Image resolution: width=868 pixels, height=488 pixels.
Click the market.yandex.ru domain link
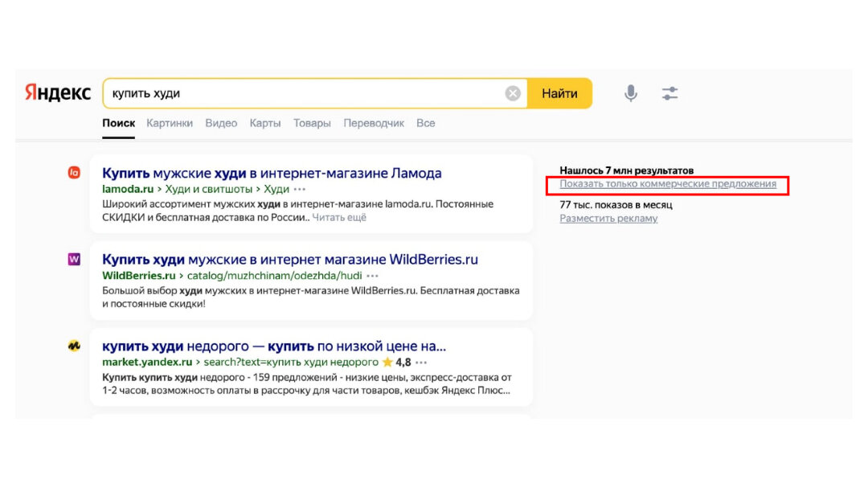pos(147,363)
